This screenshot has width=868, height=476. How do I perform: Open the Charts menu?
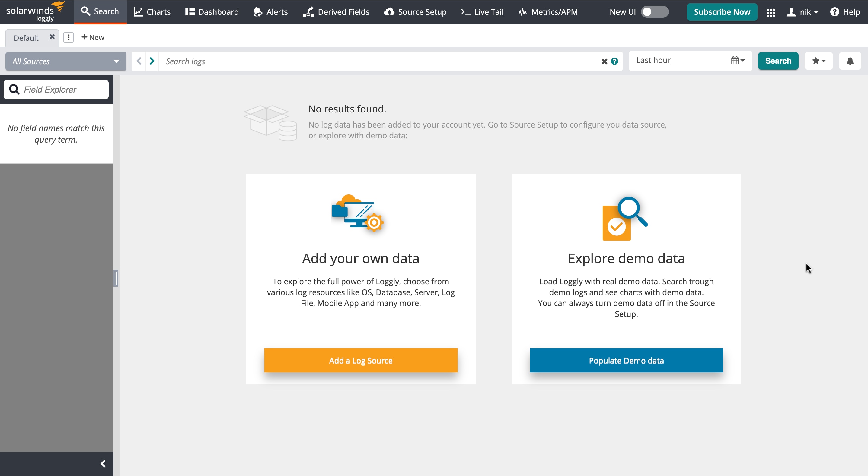tap(152, 12)
